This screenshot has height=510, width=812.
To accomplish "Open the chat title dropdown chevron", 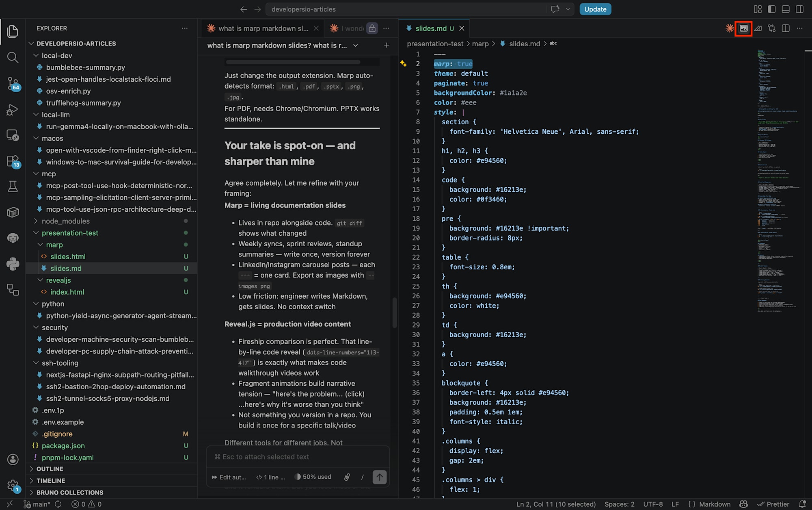I will [x=356, y=46].
